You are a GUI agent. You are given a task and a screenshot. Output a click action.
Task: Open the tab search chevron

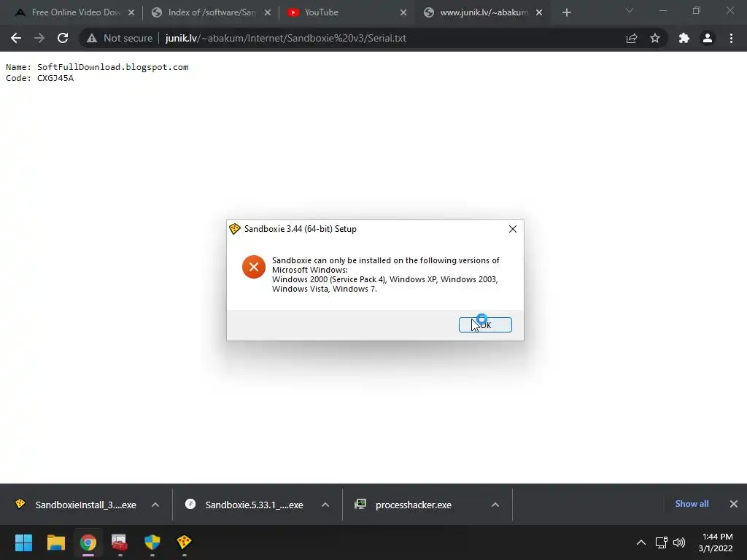coord(630,10)
